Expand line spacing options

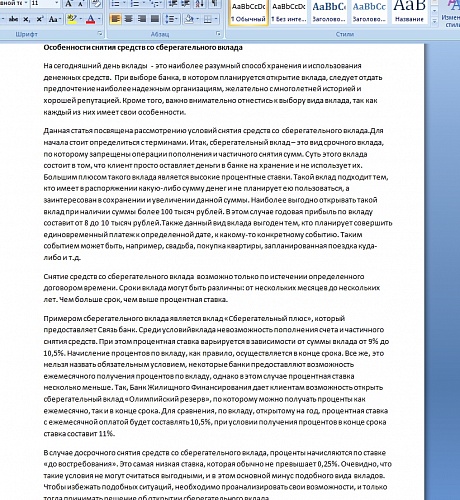[x=171, y=19]
